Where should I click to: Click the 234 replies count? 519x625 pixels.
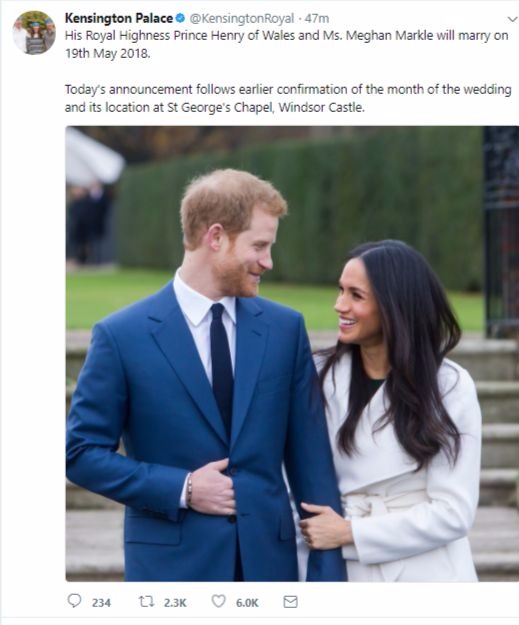101,603
